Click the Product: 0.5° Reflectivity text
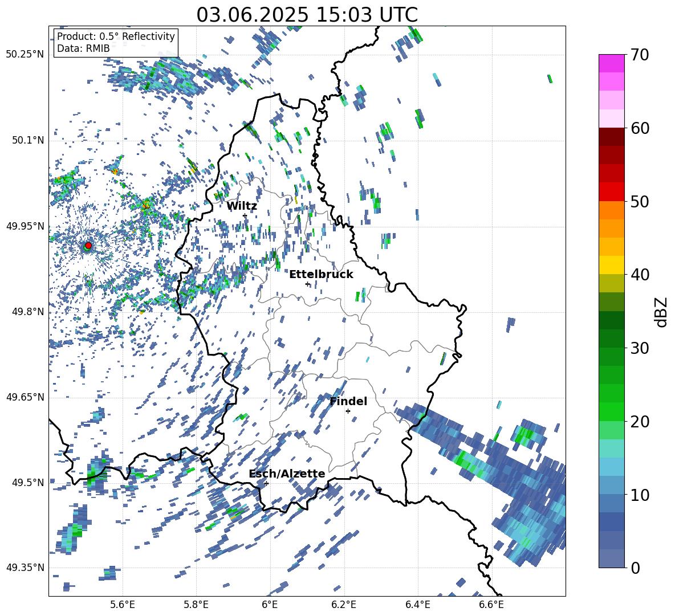This screenshot has width=675, height=616. (116, 36)
